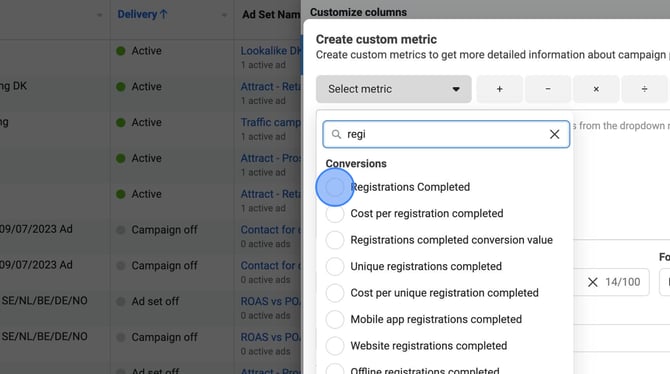Viewport: 670px width, 374px height.
Task: Click the Ad Set Name column header
Action: (271, 15)
